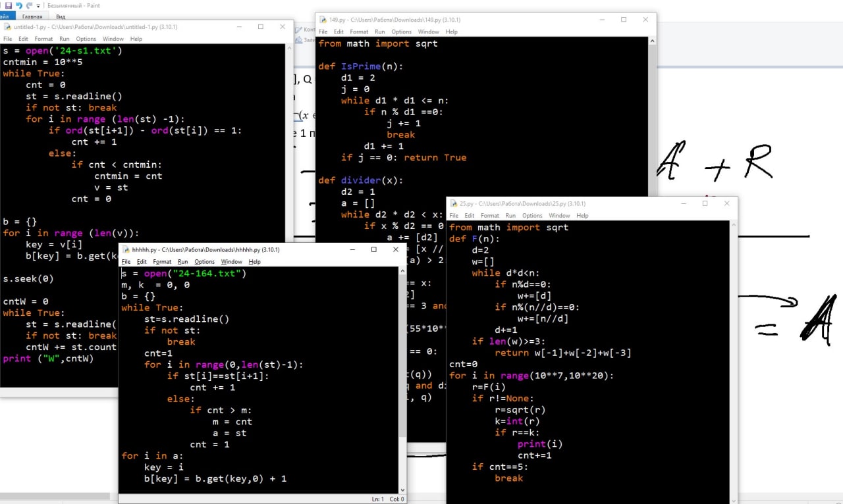
Task: Open the Edit menu in the 149.py window
Action: [339, 32]
